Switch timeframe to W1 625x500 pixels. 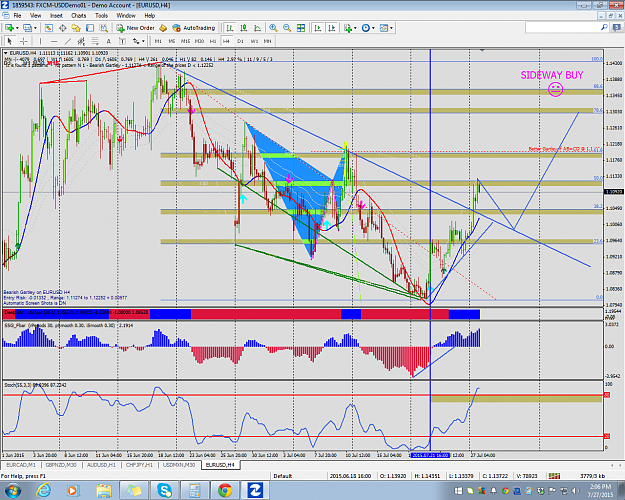tap(254, 41)
